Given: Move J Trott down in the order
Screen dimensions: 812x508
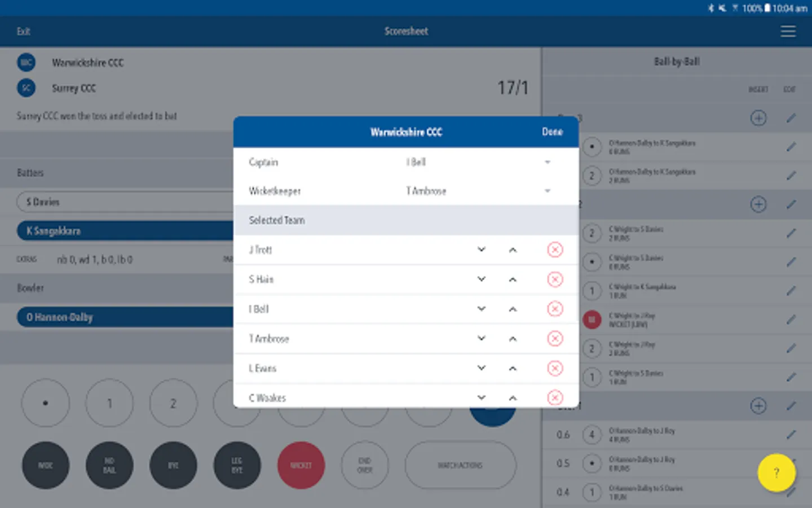Looking at the screenshot, I should 482,249.
